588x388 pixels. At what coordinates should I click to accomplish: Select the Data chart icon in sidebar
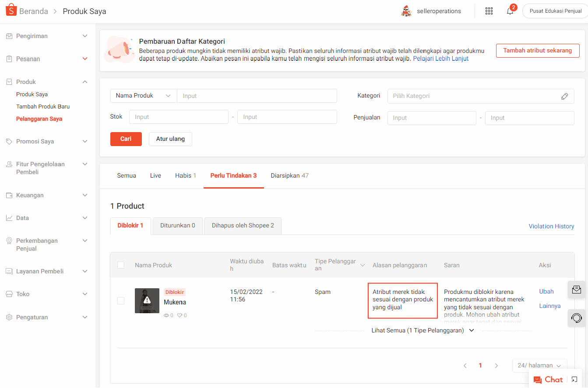[9, 217]
